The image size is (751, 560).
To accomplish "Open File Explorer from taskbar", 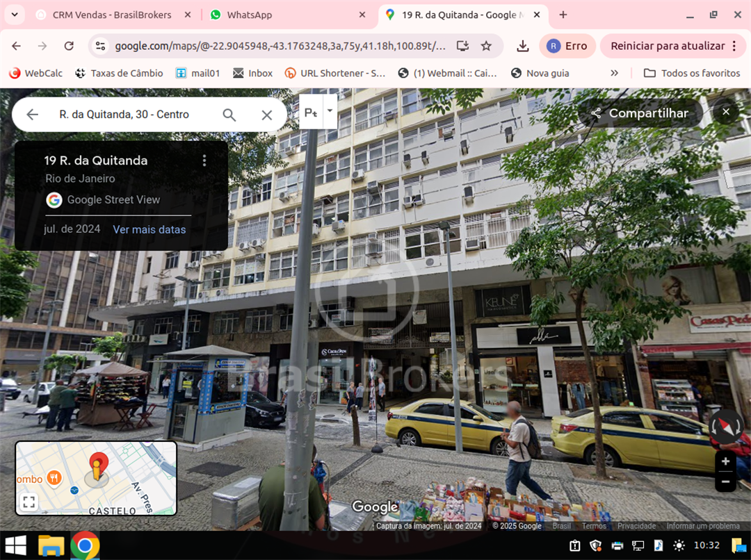I will point(51,545).
